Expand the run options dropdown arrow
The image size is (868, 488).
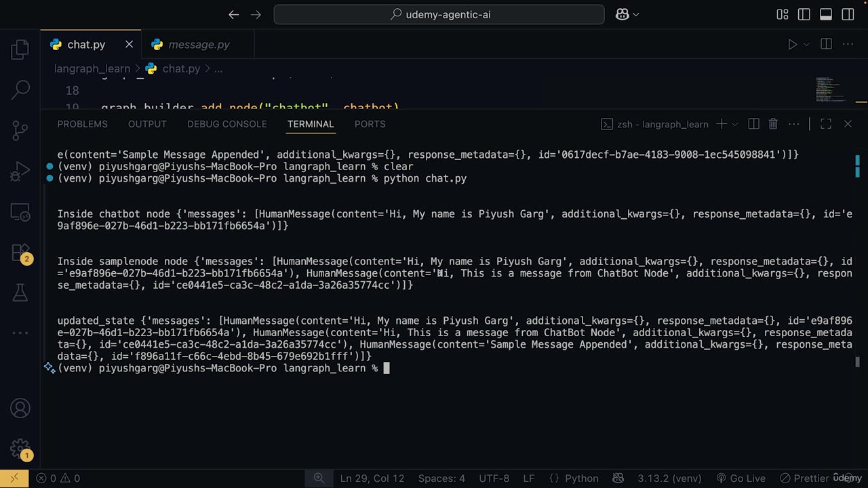pyautogui.click(x=806, y=44)
